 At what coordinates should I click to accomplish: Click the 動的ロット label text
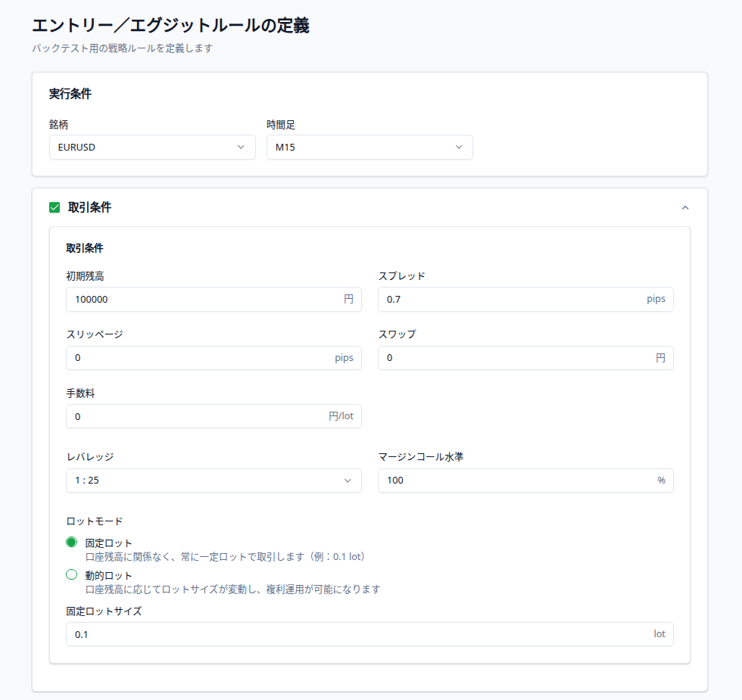tap(109, 576)
